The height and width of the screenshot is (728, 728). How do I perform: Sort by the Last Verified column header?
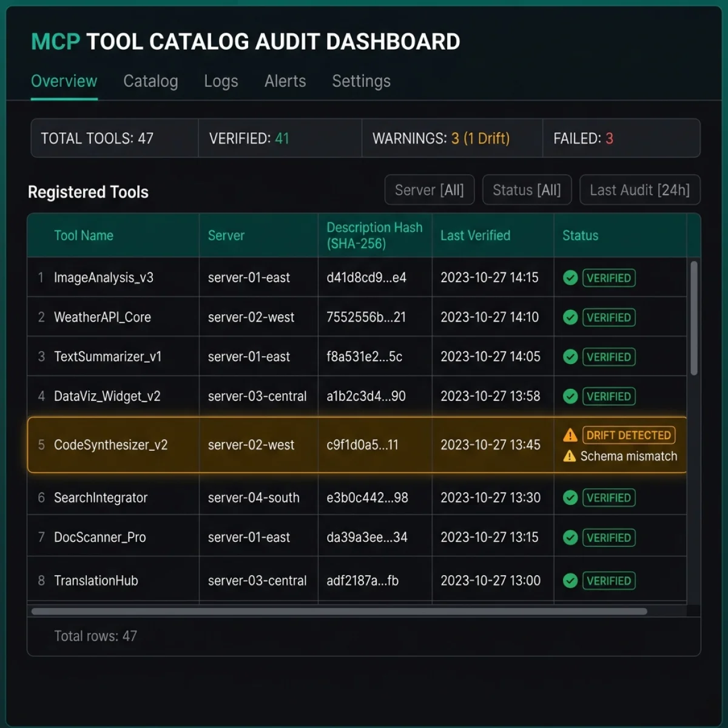(476, 235)
